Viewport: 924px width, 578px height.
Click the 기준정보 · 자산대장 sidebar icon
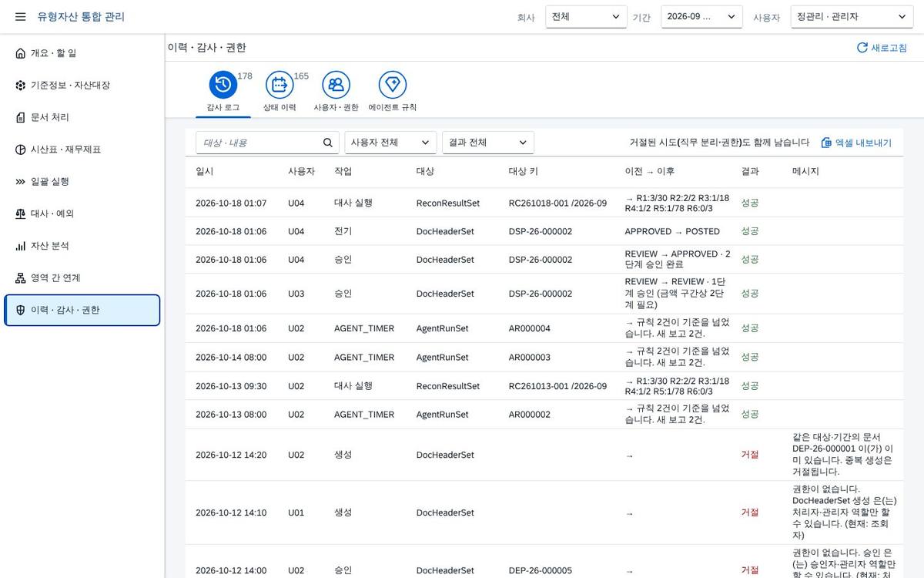(21, 86)
